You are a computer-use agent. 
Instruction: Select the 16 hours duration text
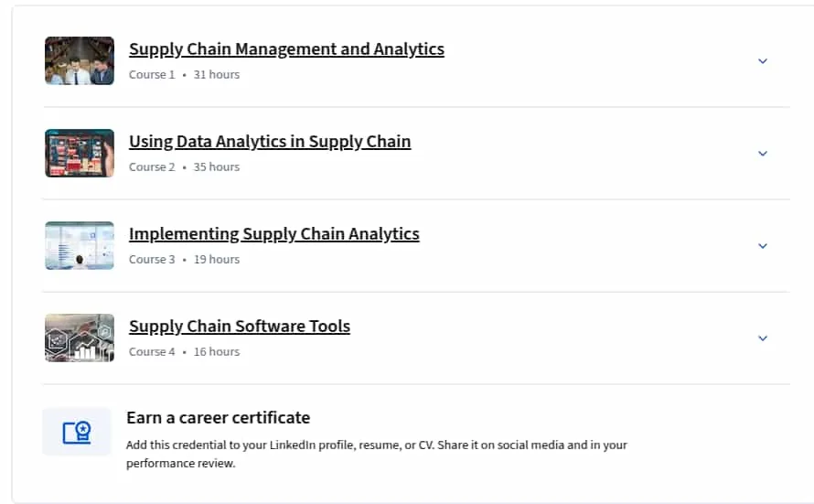pyautogui.click(x=217, y=352)
